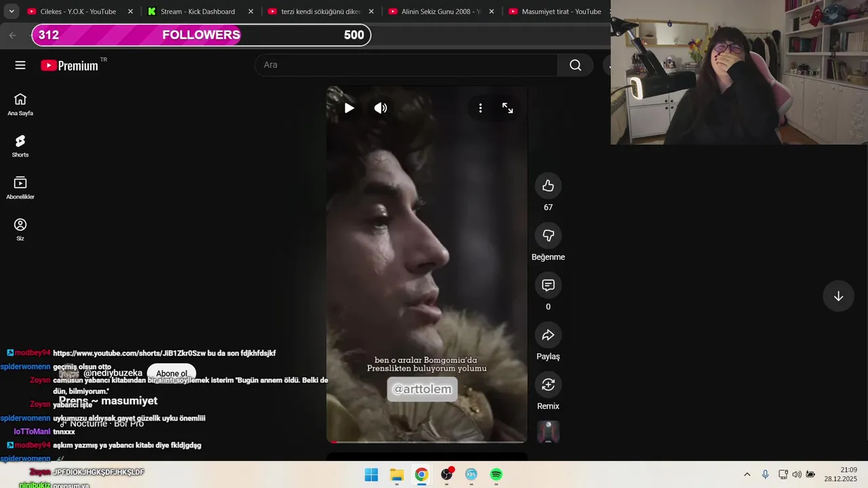
Task: Click the search magnifier button
Action: tap(575, 65)
